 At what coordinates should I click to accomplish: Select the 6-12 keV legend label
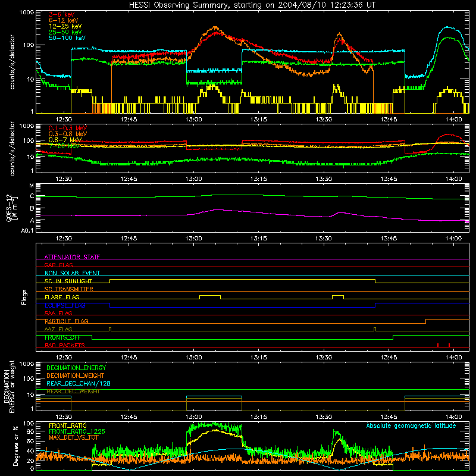64,20
